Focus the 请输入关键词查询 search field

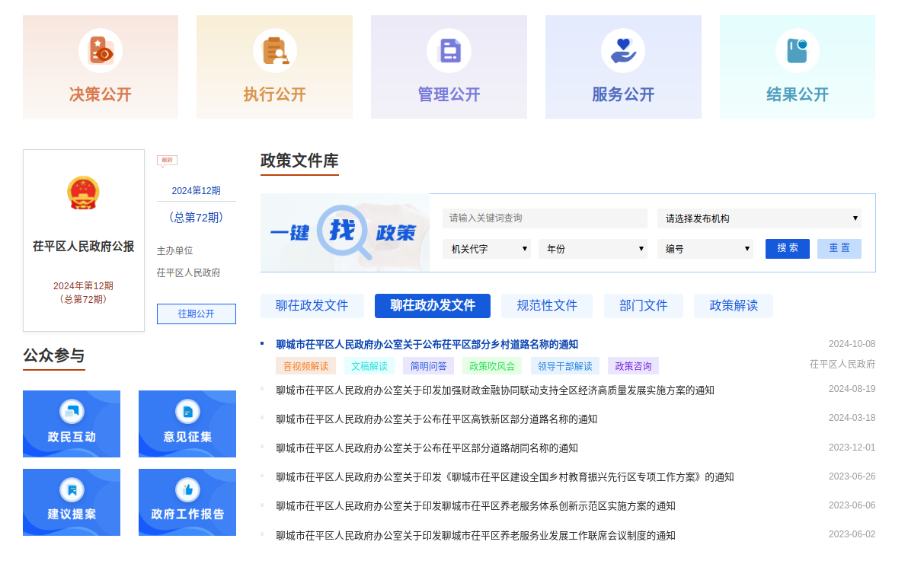(x=544, y=218)
